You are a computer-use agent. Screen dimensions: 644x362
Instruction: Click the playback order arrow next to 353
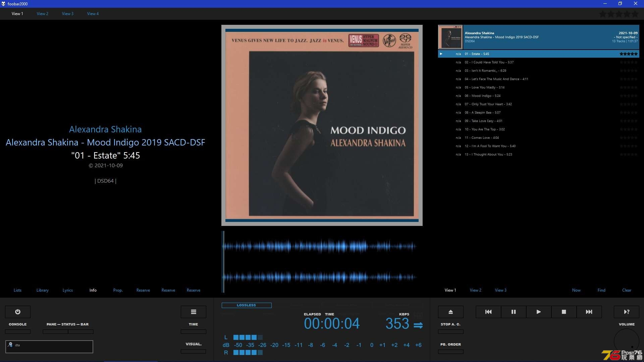pos(418,325)
